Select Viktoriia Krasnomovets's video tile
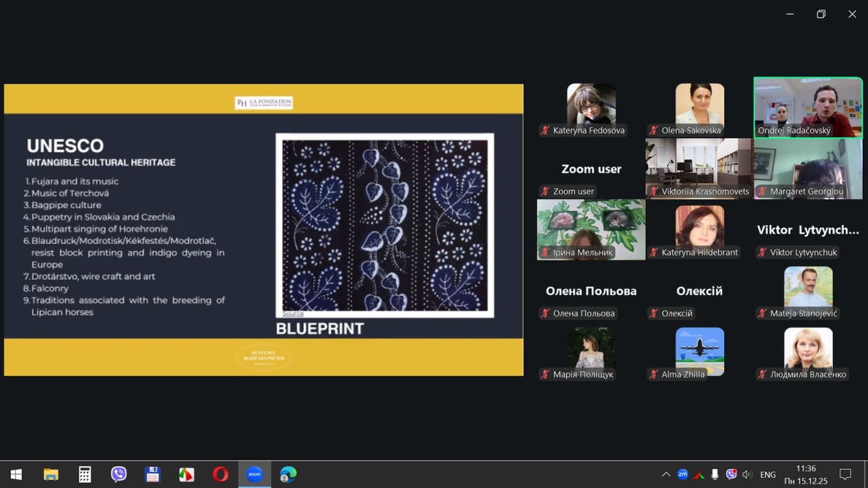Image resolution: width=868 pixels, height=488 pixels. pyautogui.click(x=699, y=168)
